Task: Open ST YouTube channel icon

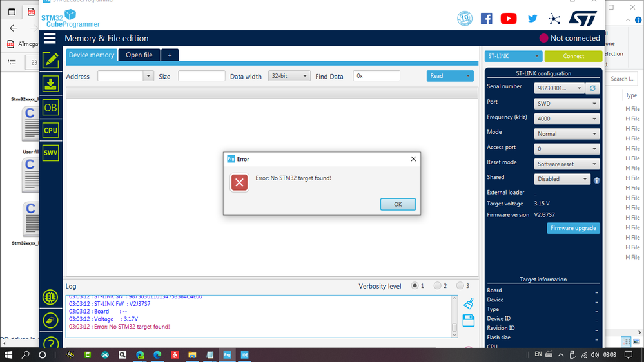Action: click(509, 19)
